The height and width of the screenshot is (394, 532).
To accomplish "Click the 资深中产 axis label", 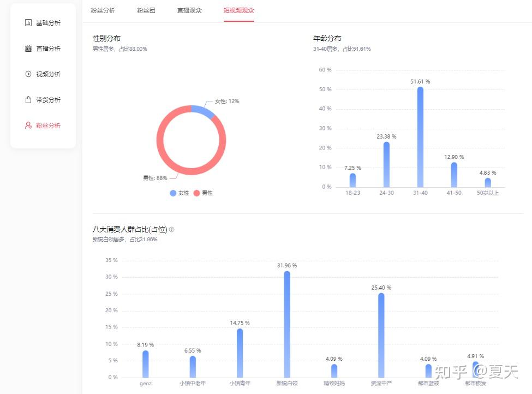I will [381, 383].
